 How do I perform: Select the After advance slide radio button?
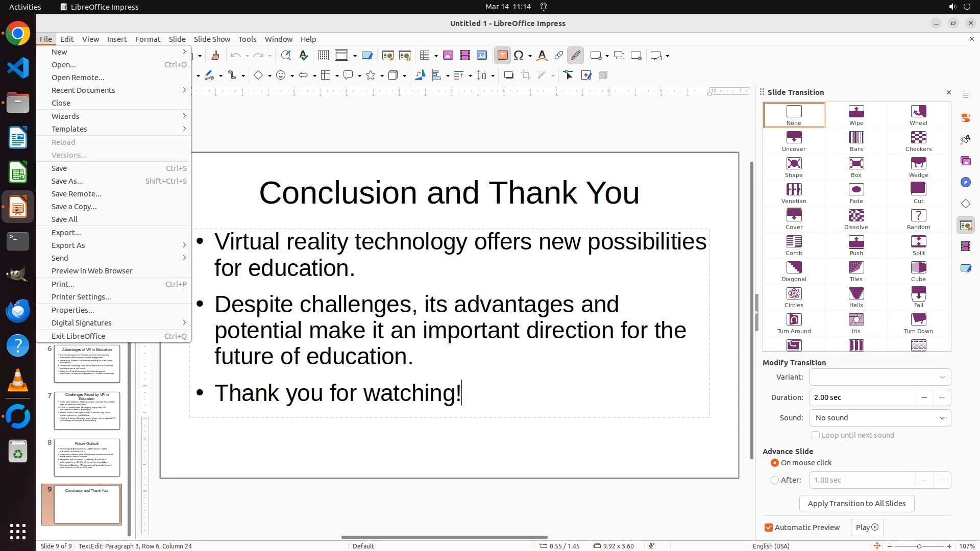[x=775, y=480]
